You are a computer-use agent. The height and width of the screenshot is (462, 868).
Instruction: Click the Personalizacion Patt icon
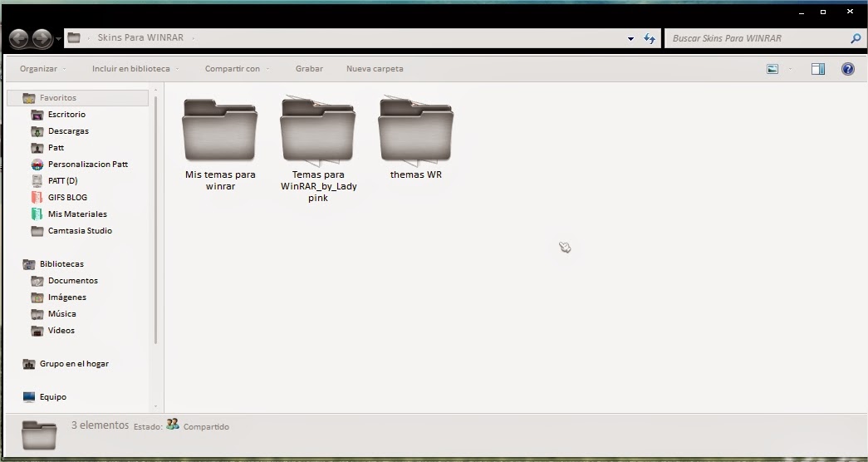pos(37,165)
